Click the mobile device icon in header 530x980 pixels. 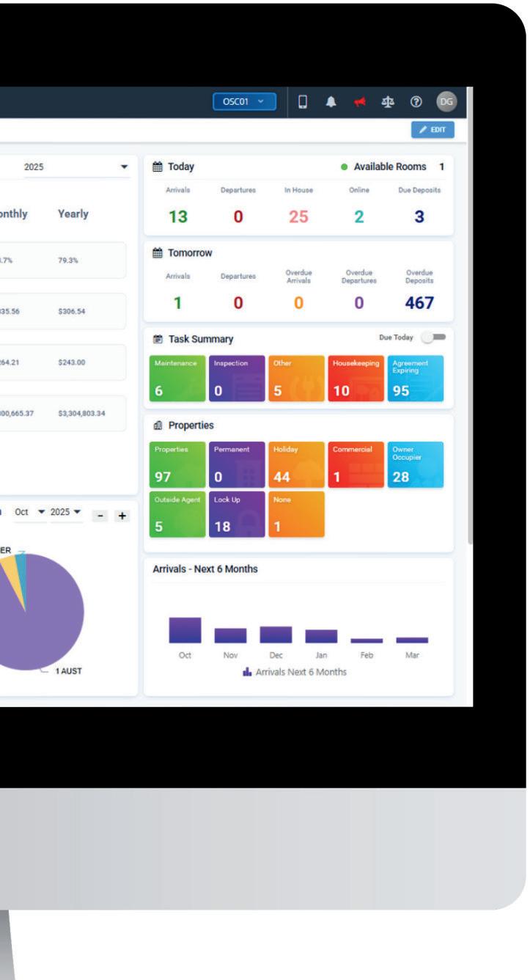301,100
